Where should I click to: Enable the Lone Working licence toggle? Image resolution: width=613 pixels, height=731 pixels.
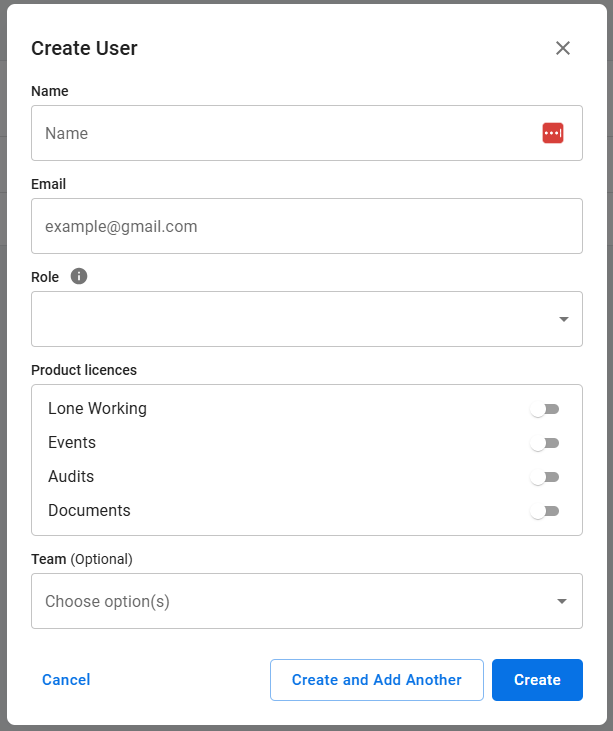click(x=544, y=409)
